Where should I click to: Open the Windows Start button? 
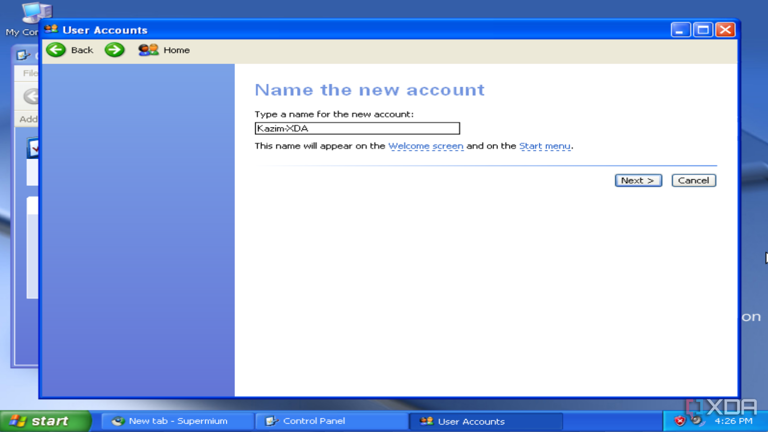point(45,421)
